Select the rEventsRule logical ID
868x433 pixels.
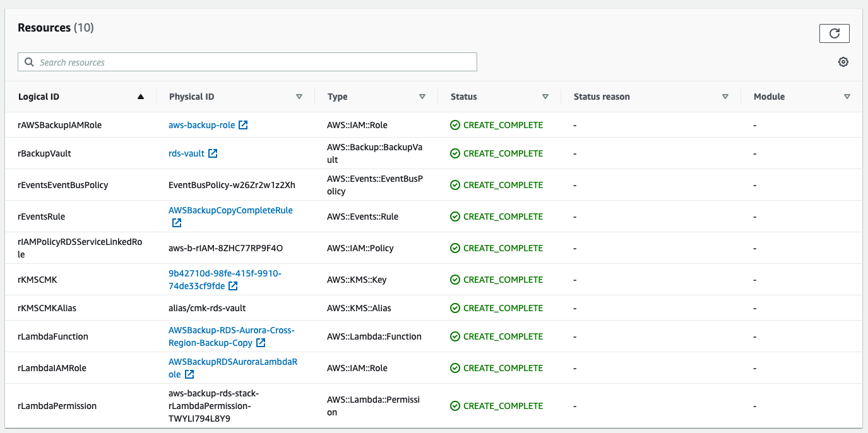(x=42, y=216)
